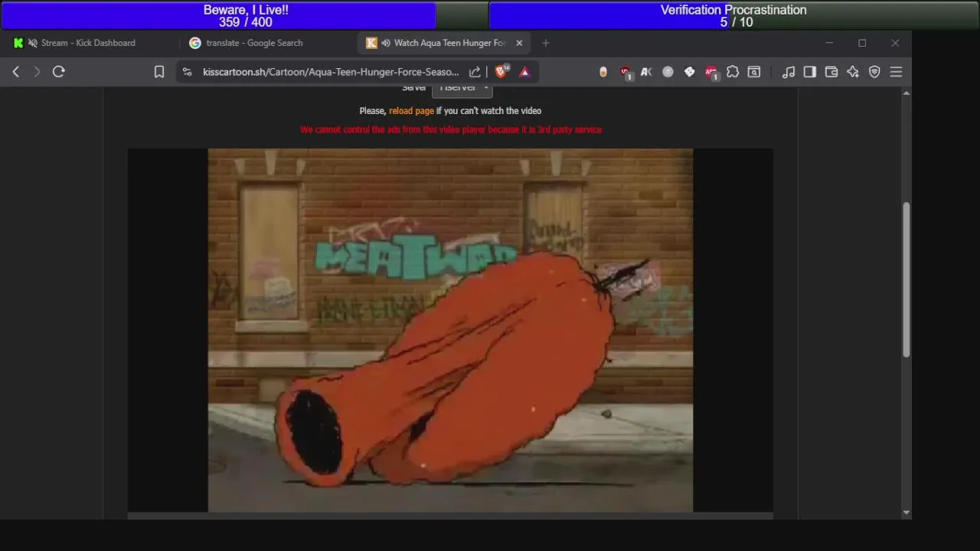
Task: Open Brave Shields lion icon
Action: (501, 71)
